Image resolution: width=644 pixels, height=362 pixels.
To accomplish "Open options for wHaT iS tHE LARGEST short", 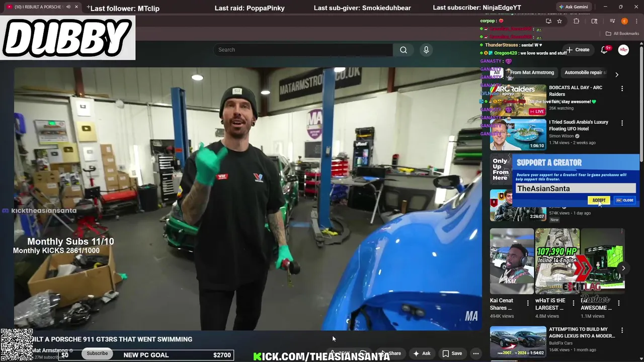I will (573, 303).
